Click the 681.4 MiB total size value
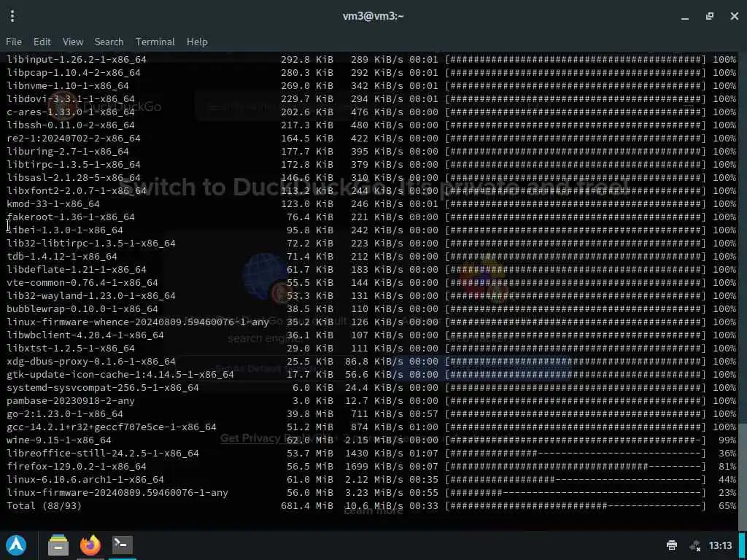 [x=307, y=506]
